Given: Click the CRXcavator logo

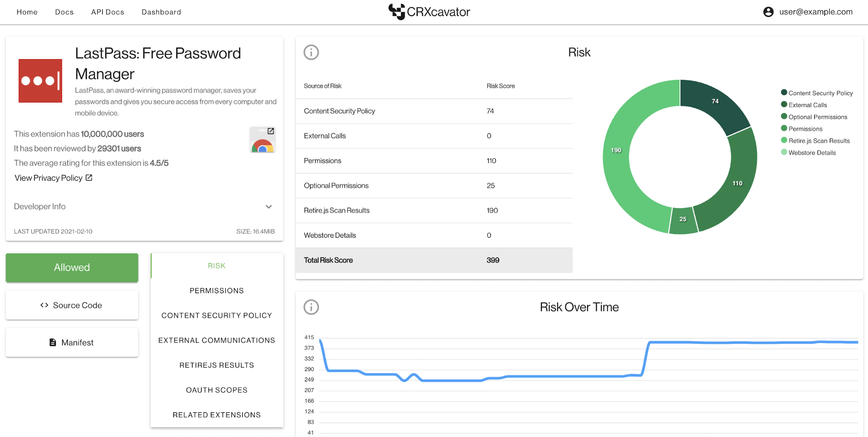Looking at the screenshot, I should tap(429, 12).
